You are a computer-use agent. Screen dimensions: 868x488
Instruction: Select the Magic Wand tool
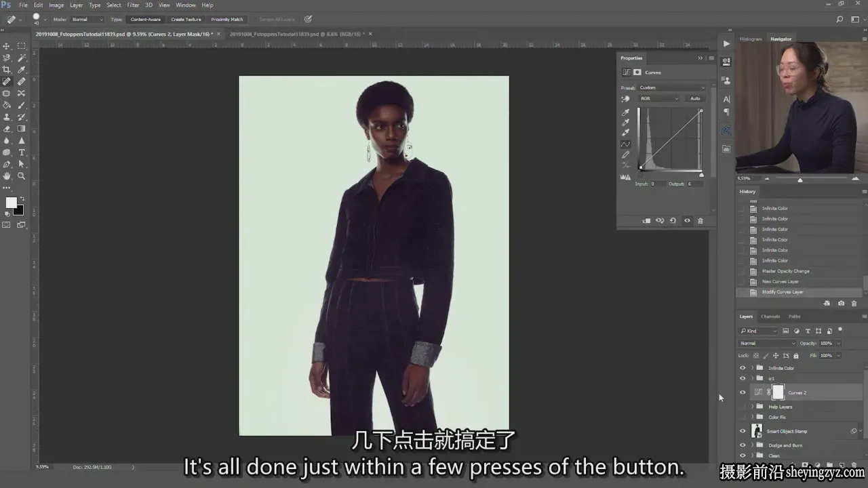21,58
